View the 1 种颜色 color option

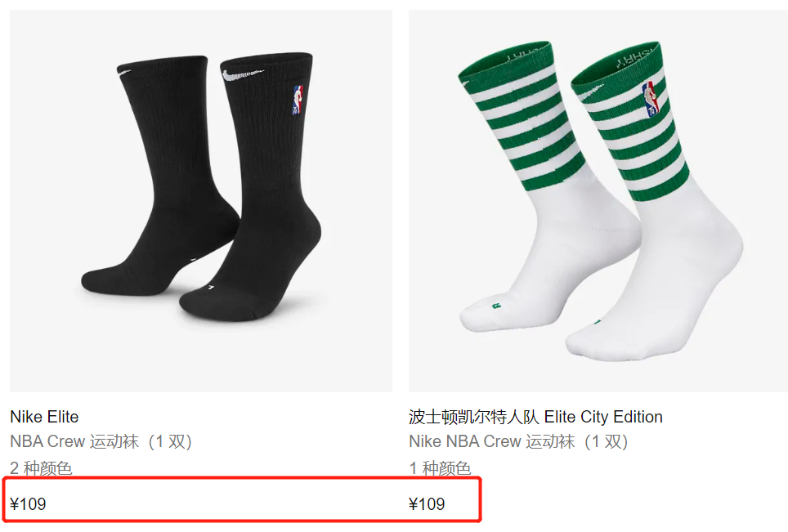440,468
